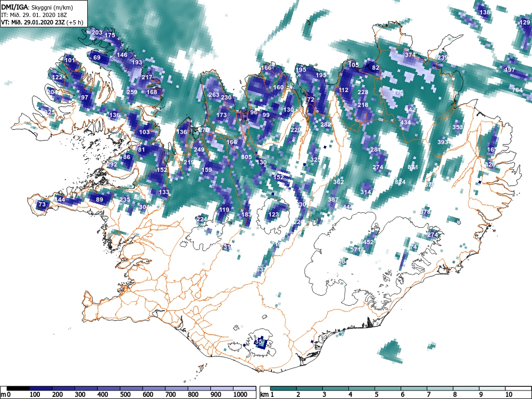The height and width of the screenshot is (399, 532).
Task: Click the 800 label in the meter legend
Action: (193, 395)
